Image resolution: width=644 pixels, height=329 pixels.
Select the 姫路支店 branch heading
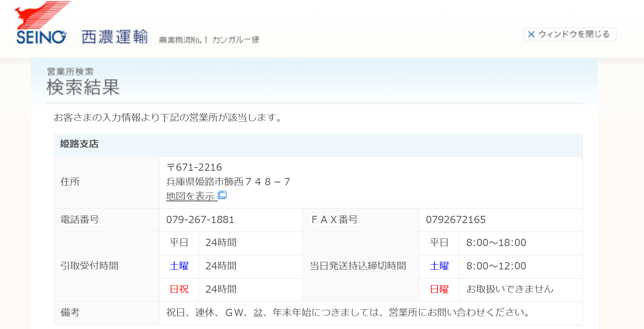pyautogui.click(x=79, y=144)
